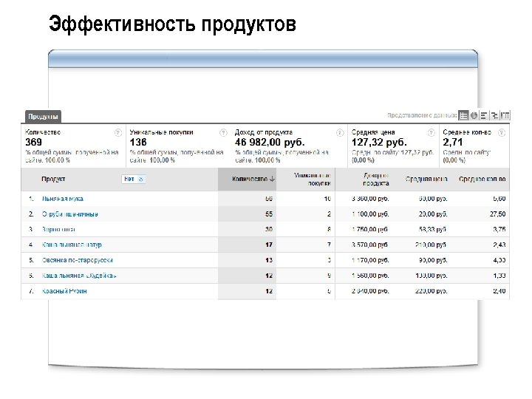Select the 369 total quantity value
The image size is (532, 399).
click(x=33, y=142)
